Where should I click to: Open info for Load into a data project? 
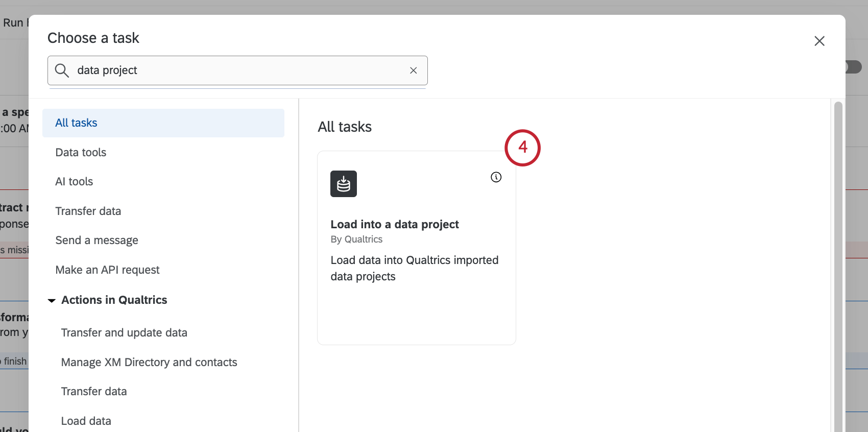(x=496, y=177)
